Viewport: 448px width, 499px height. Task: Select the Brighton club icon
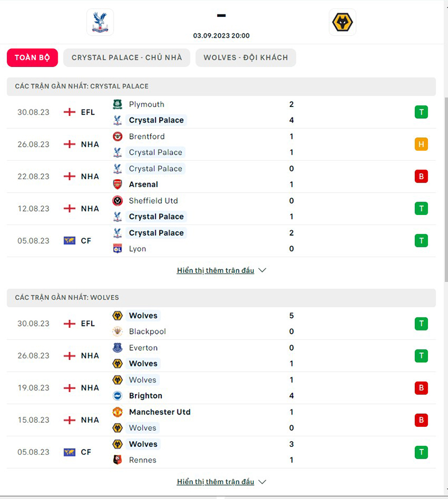tap(118, 395)
